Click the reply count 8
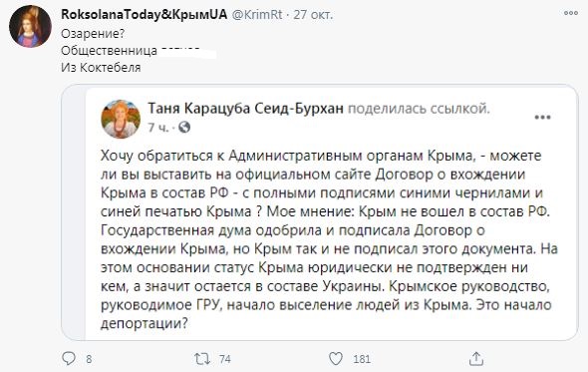The height and width of the screenshot is (372, 588). [x=89, y=359]
